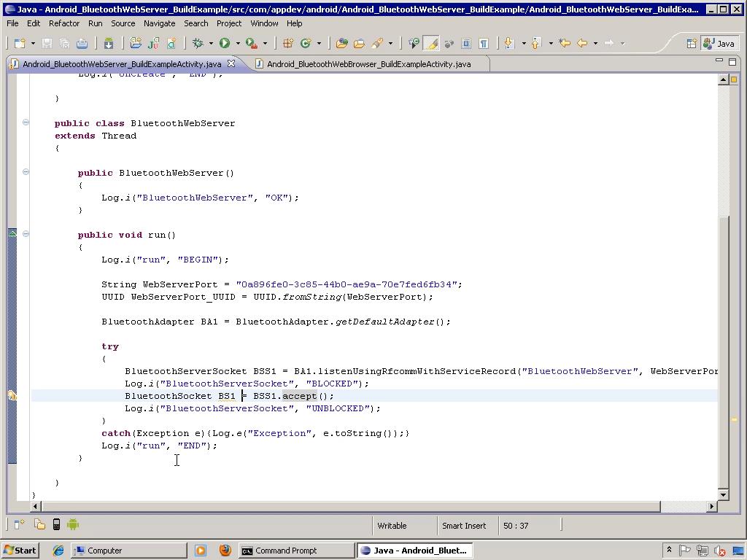Click the horizontal scrollbar right arrow
This screenshot has height=560, width=747.
tap(712, 506)
